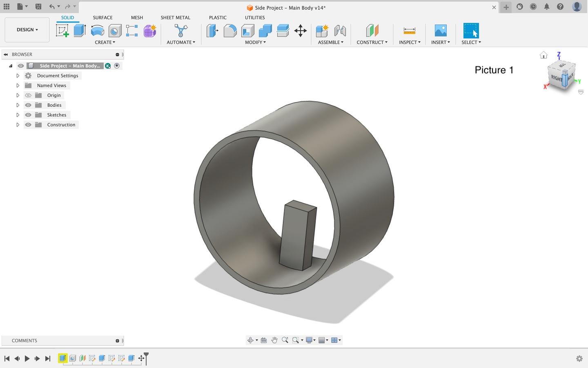Step timeline forward one feature
This screenshot has height=368, width=588.
37,359
